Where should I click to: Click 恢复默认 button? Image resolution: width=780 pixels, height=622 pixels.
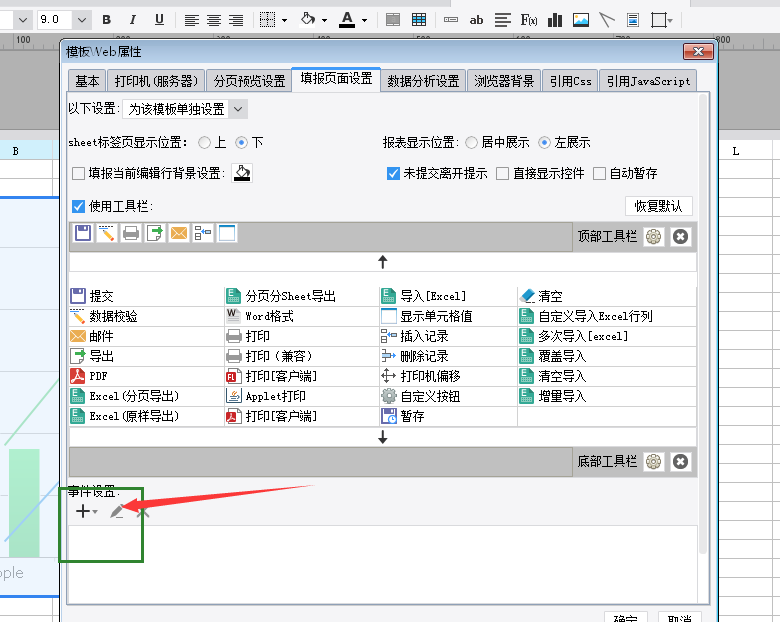click(659, 206)
